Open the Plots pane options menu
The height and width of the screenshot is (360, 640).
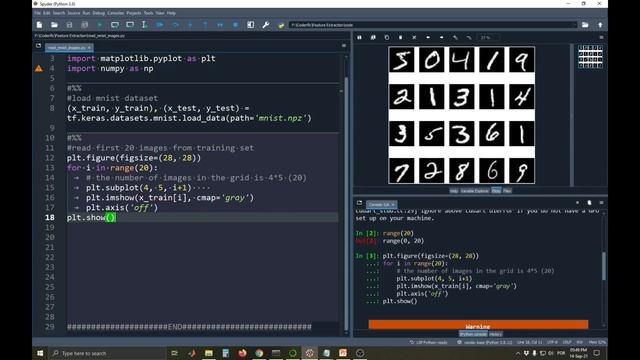tap(601, 38)
